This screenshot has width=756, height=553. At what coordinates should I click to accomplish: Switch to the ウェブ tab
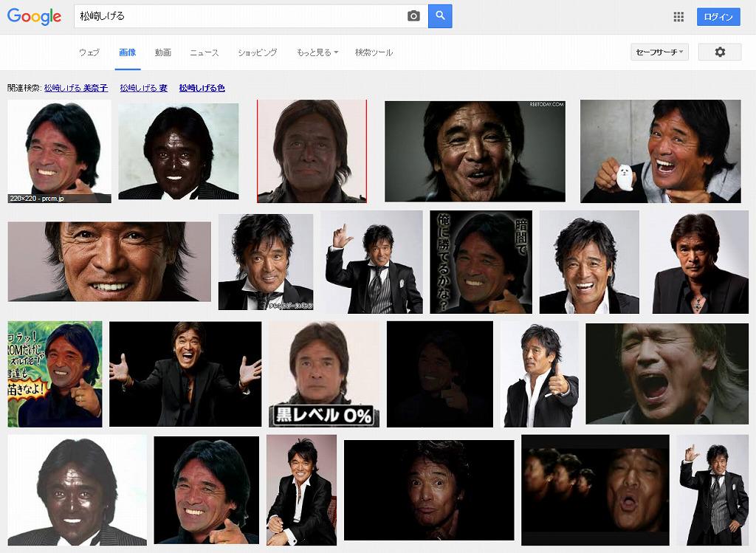(89, 52)
